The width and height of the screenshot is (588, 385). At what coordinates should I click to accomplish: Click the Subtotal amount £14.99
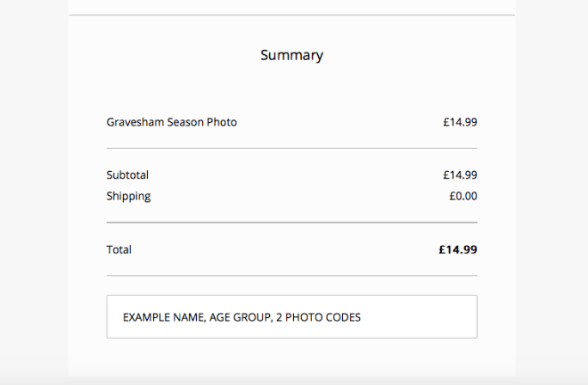point(460,174)
